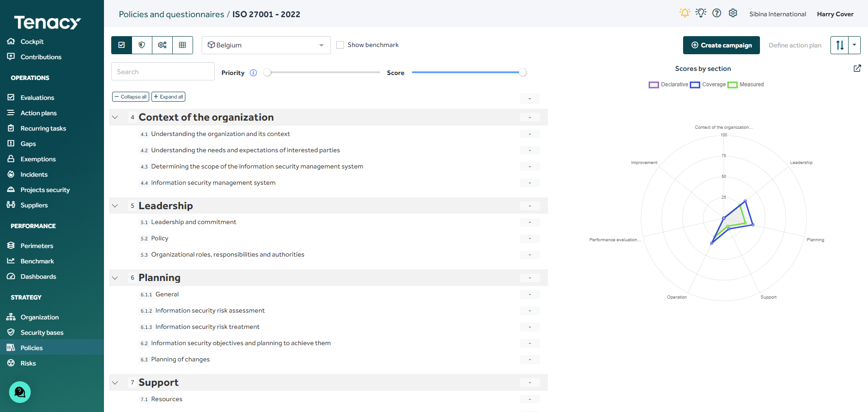Image resolution: width=868 pixels, height=412 pixels.
Task: Collapse the Planning section chevron
Action: 115,278
